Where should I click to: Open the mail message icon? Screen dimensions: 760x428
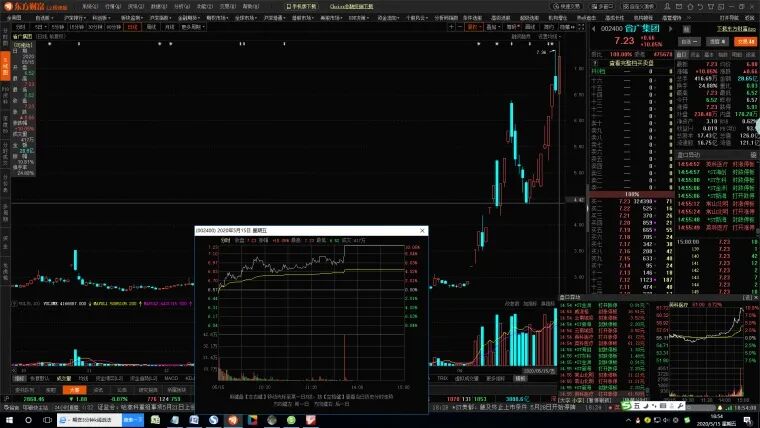coord(678,7)
